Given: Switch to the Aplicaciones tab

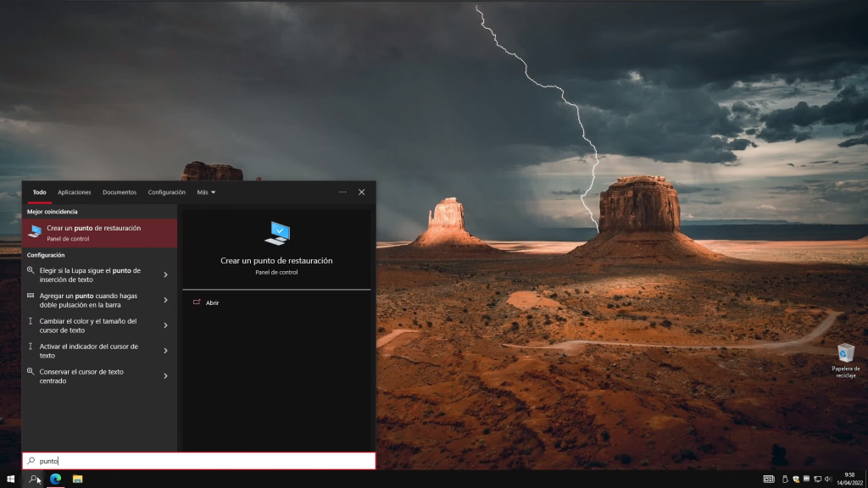Looking at the screenshot, I should click(75, 192).
